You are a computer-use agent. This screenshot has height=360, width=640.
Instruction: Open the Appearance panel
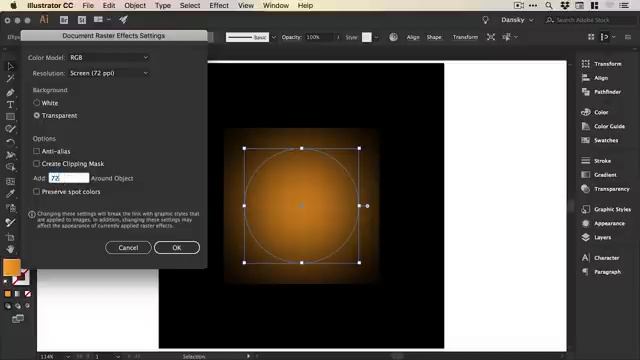(603, 223)
